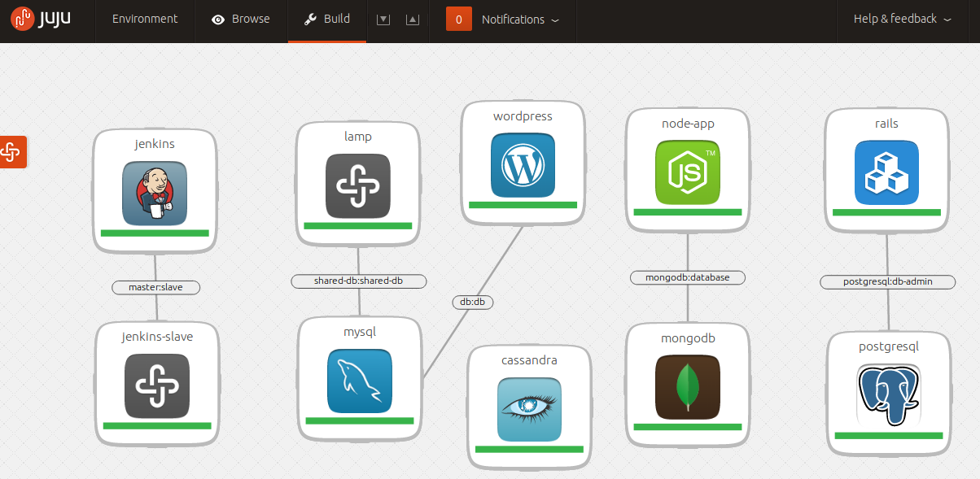This screenshot has width=980, height=479.
Task: Click the green status bar under postgresql
Action: pyautogui.click(x=889, y=436)
